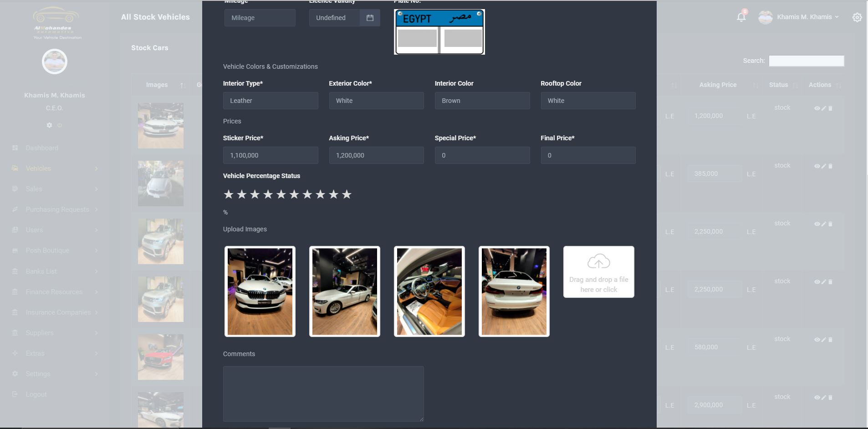Image resolution: width=868 pixels, height=429 pixels.
Task: Expand the Finance Resources chevron
Action: point(96,292)
